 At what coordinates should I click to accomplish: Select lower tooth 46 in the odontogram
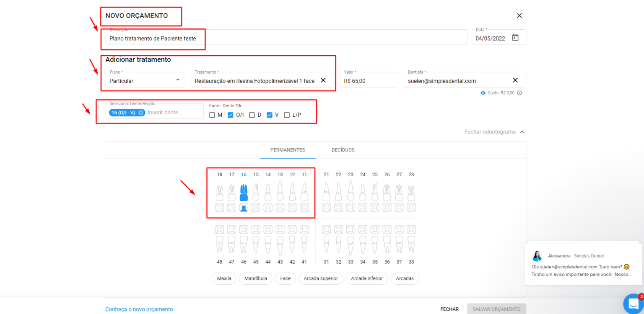pos(244,243)
